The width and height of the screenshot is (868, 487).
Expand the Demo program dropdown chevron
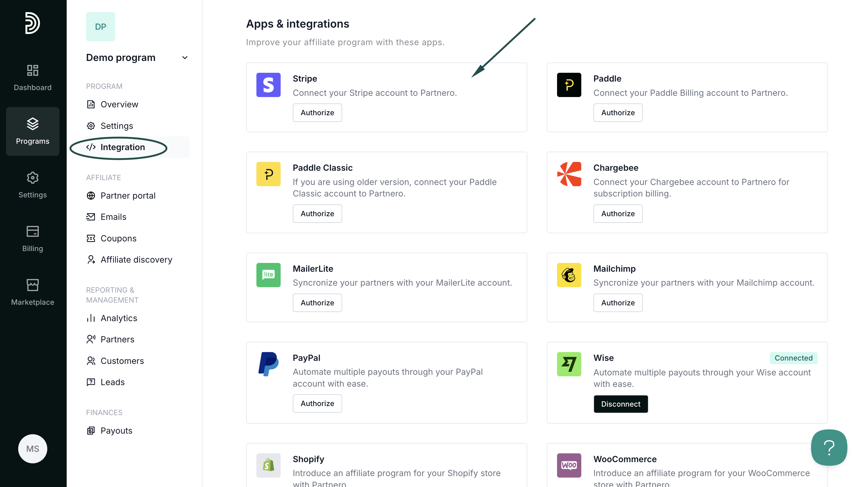pyautogui.click(x=185, y=58)
